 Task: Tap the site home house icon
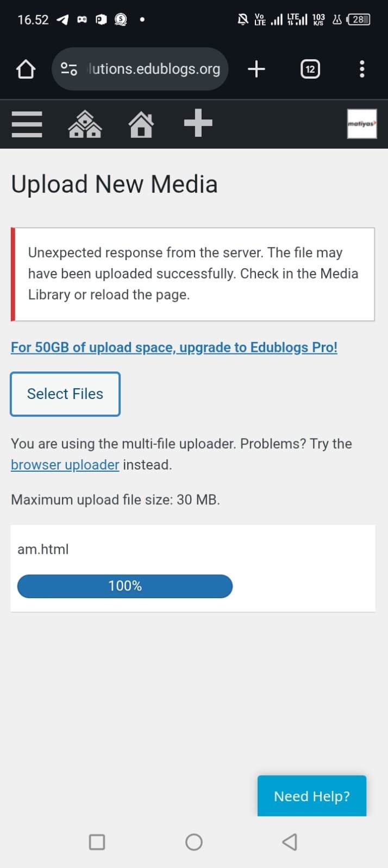[141, 124]
